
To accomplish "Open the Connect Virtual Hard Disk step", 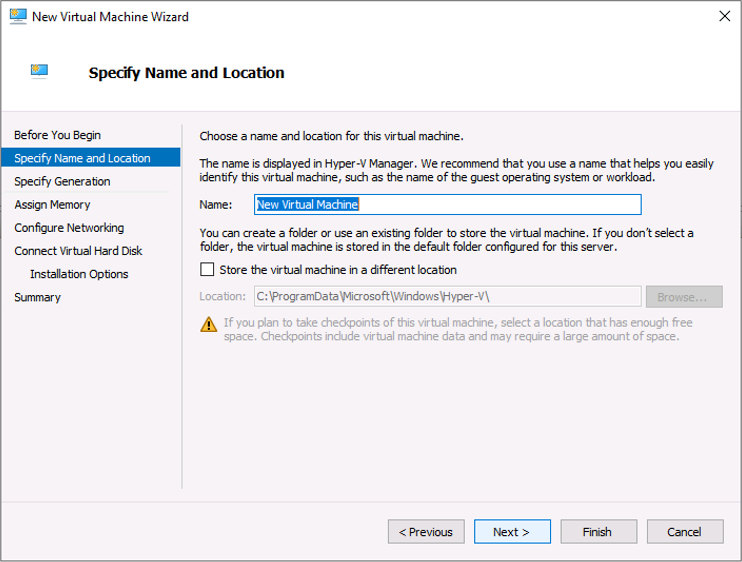I will click(x=78, y=251).
